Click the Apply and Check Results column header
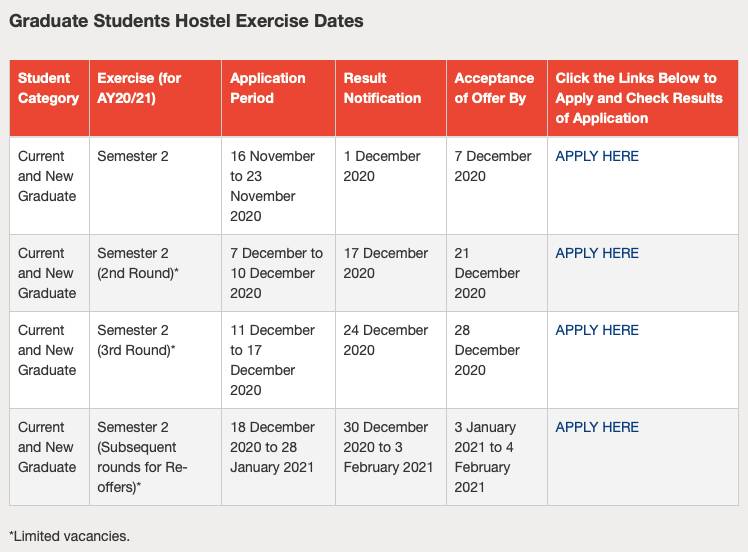Image resolution: width=748 pixels, height=552 pixels. point(637,98)
